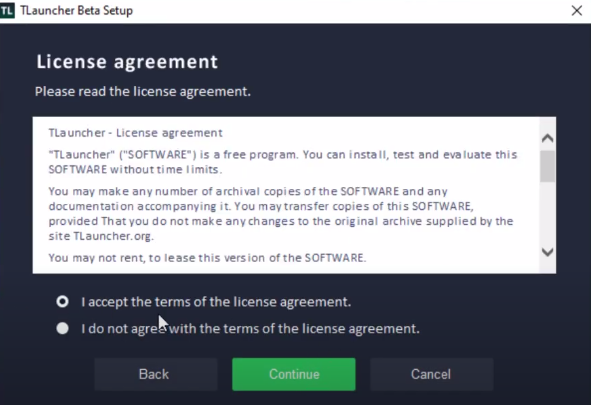The width and height of the screenshot is (591, 405).
Task: Select the do not agree radio button
Action: (63, 328)
